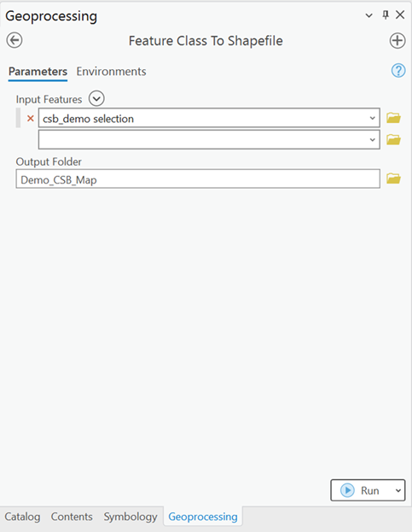Open the Catalog pane tab
The height and width of the screenshot is (532, 412).
click(x=22, y=517)
